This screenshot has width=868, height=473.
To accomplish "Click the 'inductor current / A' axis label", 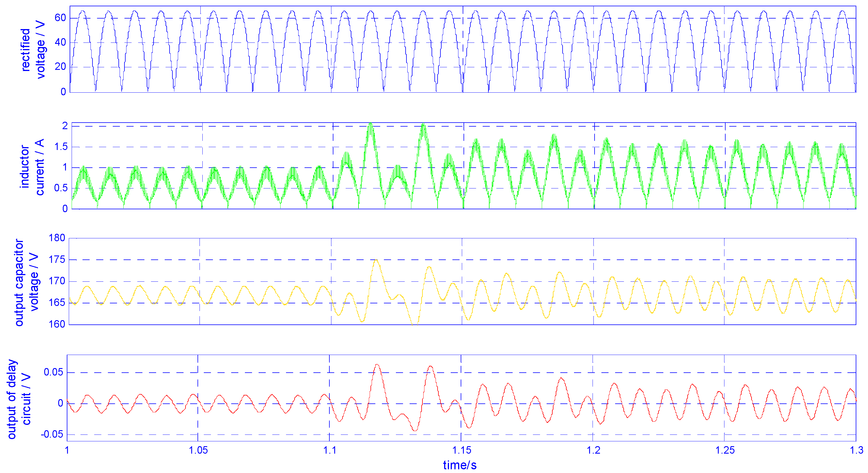I will click(x=32, y=167).
